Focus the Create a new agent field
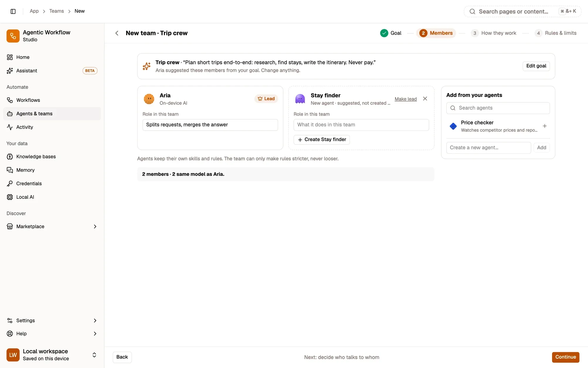Viewport: 588px width, 368px height. tap(489, 148)
